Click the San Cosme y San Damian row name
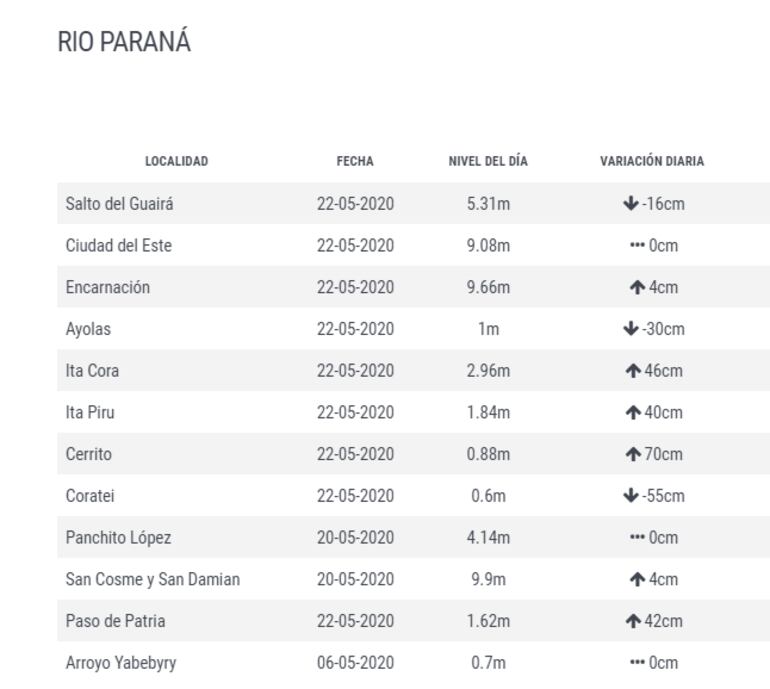 pyautogui.click(x=152, y=580)
